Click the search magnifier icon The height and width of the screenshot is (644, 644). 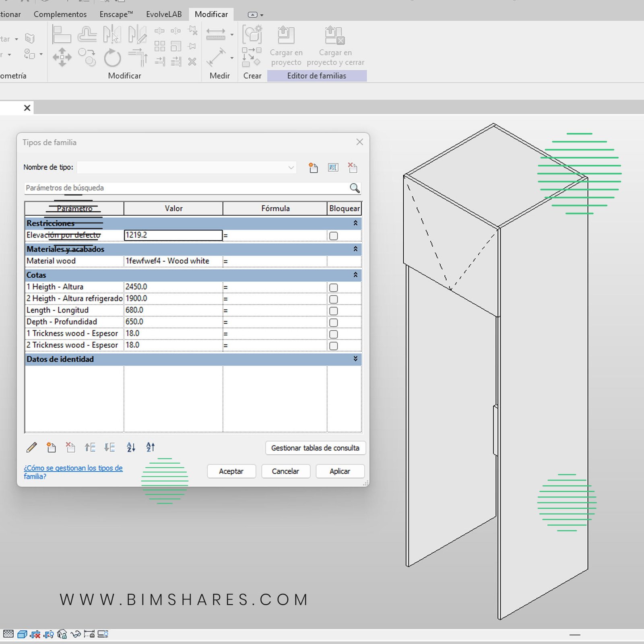tap(354, 188)
